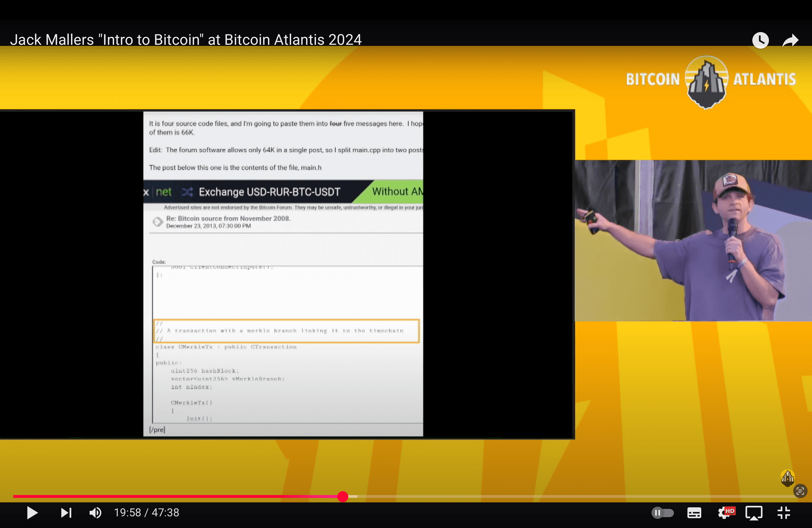Skip to the next video
Viewport: 812px width, 528px height.
(x=66, y=513)
